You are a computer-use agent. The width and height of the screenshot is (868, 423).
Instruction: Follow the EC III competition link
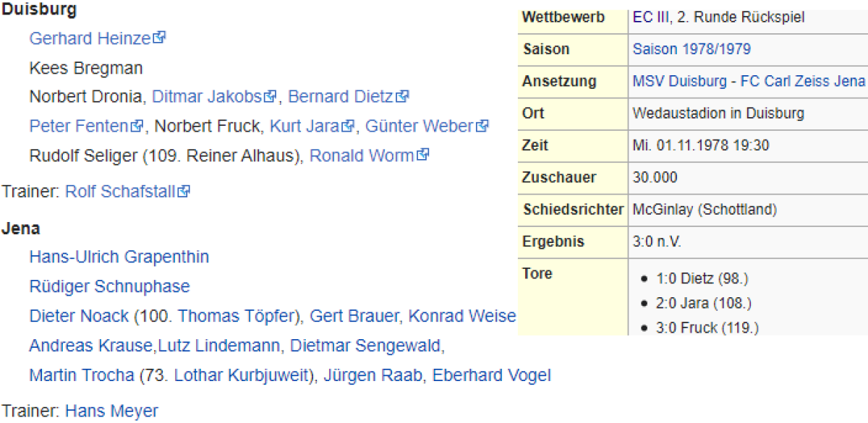coord(649,17)
